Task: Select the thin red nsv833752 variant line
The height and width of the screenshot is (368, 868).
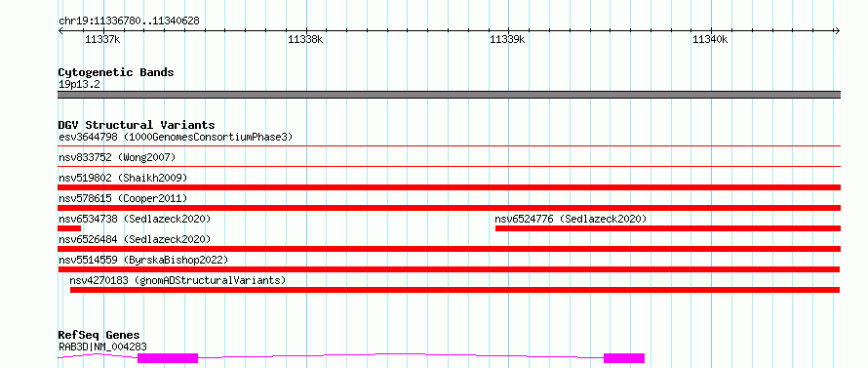Action: click(x=449, y=166)
